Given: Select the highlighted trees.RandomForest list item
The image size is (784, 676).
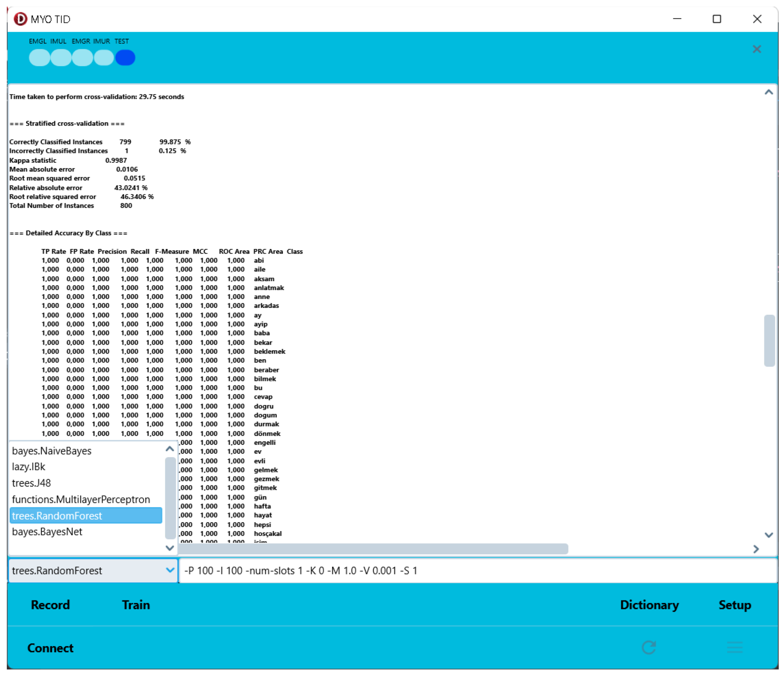Looking at the screenshot, I should (86, 516).
